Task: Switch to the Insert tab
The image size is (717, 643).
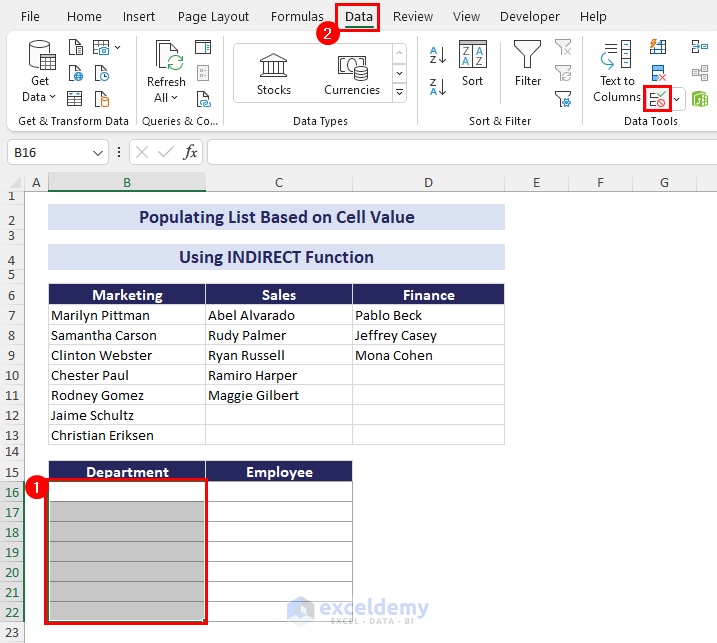Action: (139, 17)
